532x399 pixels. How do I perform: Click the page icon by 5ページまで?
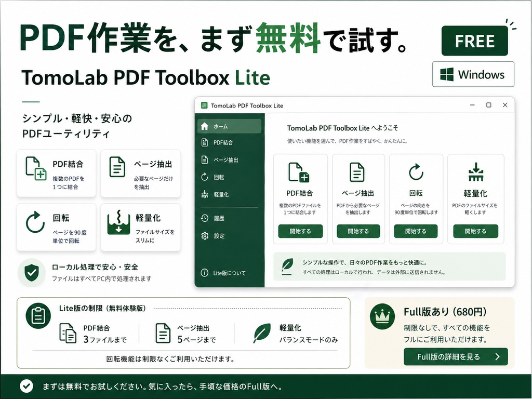(x=163, y=333)
